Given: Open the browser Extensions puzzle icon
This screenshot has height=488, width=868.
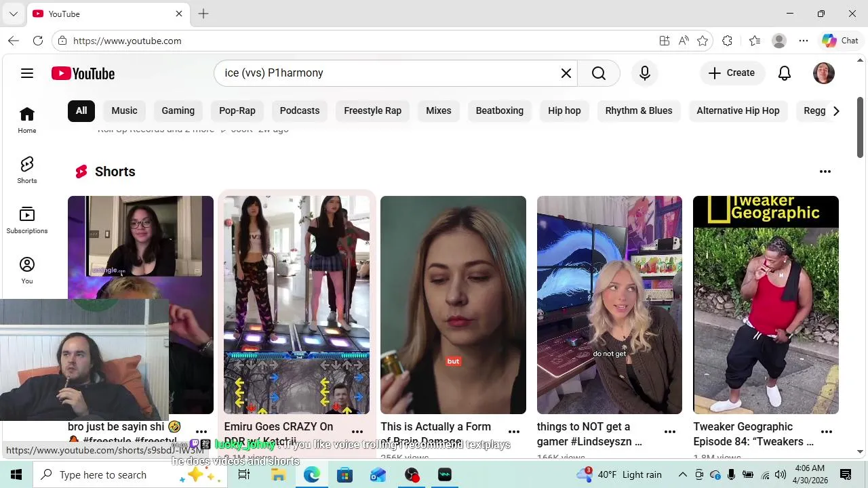Looking at the screenshot, I should click(728, 41).
